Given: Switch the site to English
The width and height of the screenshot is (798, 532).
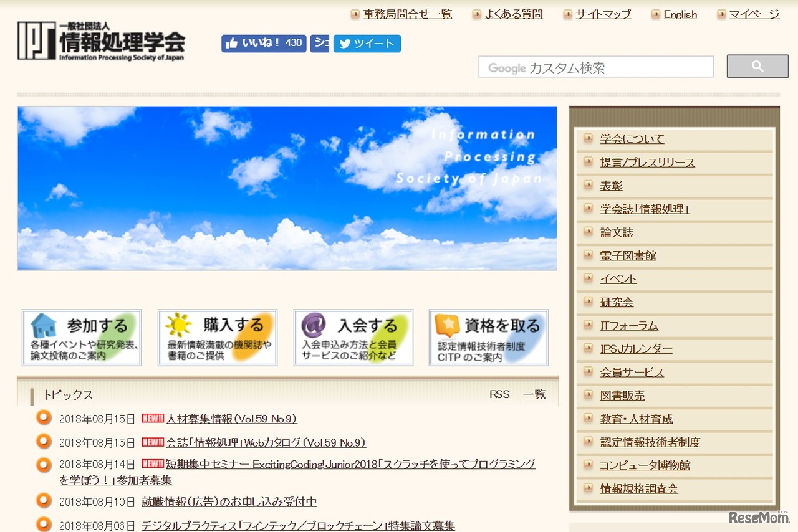Looking at the screenshot, I should click(680, 14).
